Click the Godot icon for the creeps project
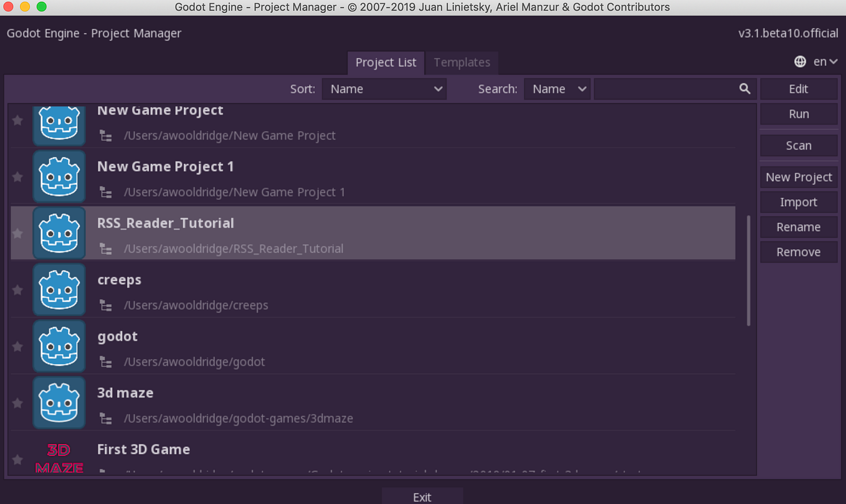The height and width of the screenshot is (504, 846). 59,290
